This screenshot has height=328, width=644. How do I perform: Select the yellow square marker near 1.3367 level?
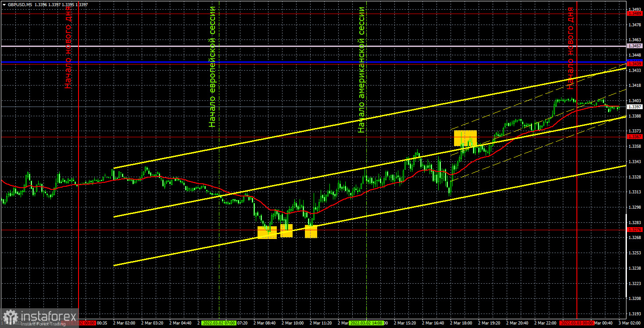point(465,138)
